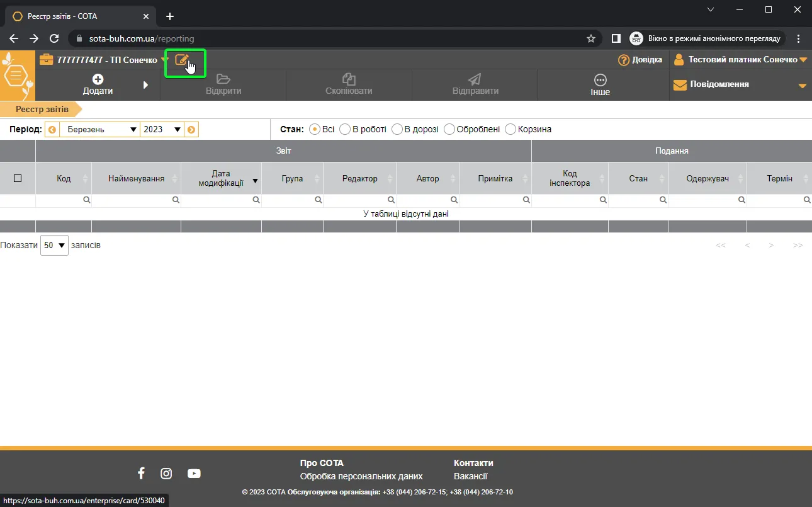Image resolution: width=812 pixels, height=507 pixels.
Task: Open the Інше more options icon
Action: point(601,80)
